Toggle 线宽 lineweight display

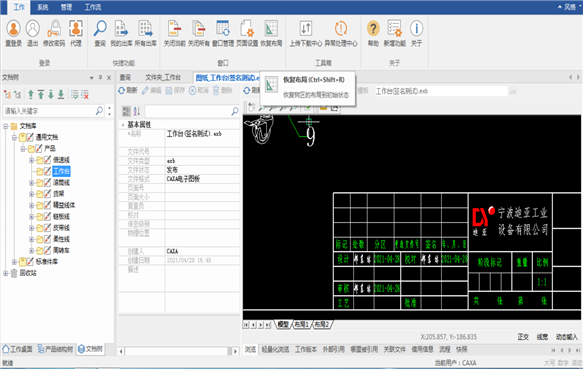[x=542, y=337]
